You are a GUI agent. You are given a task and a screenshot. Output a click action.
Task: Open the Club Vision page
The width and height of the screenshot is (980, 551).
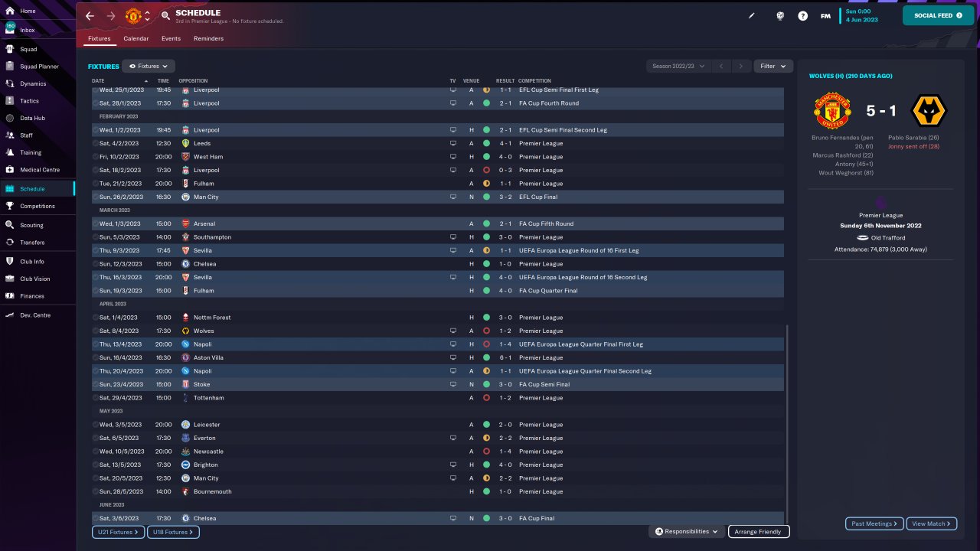pos(35,279)
